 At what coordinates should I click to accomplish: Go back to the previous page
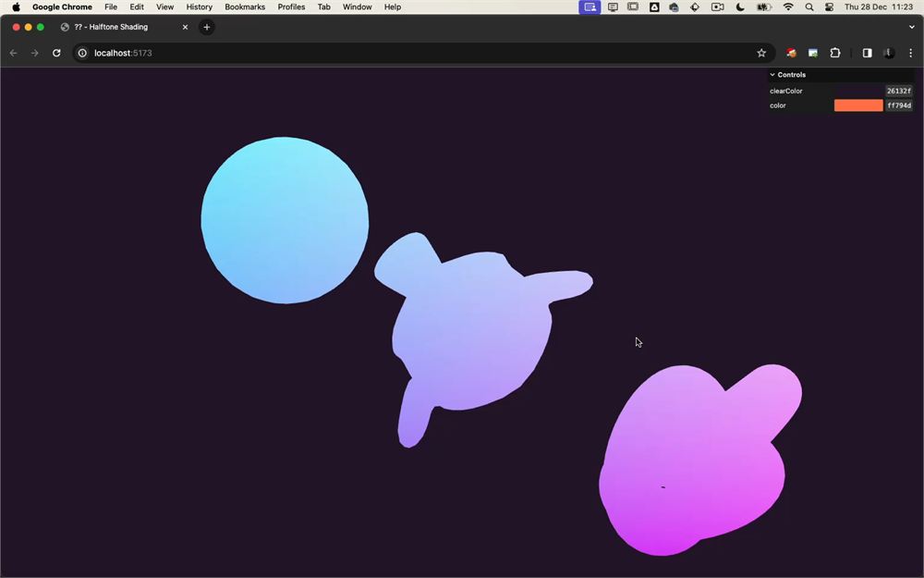(x=14, y=53)
